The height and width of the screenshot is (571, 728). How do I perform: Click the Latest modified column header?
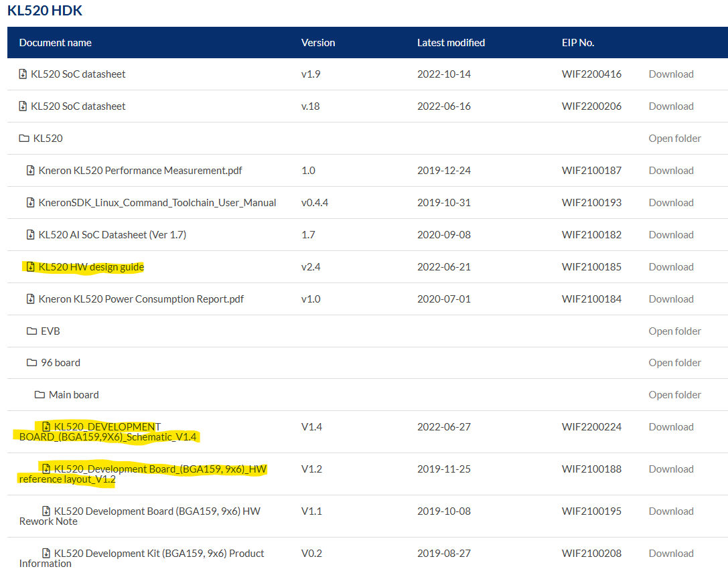point(451,43)
